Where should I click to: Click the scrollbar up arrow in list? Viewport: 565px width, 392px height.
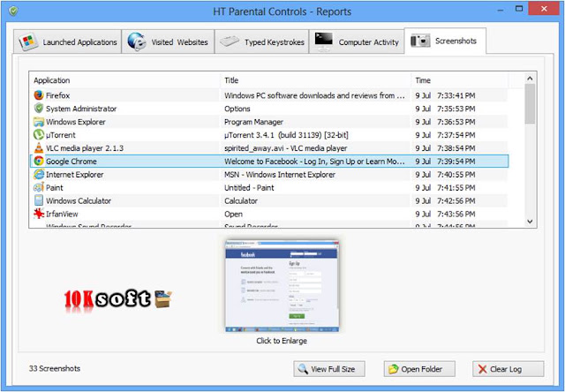[x=530, y=79]
